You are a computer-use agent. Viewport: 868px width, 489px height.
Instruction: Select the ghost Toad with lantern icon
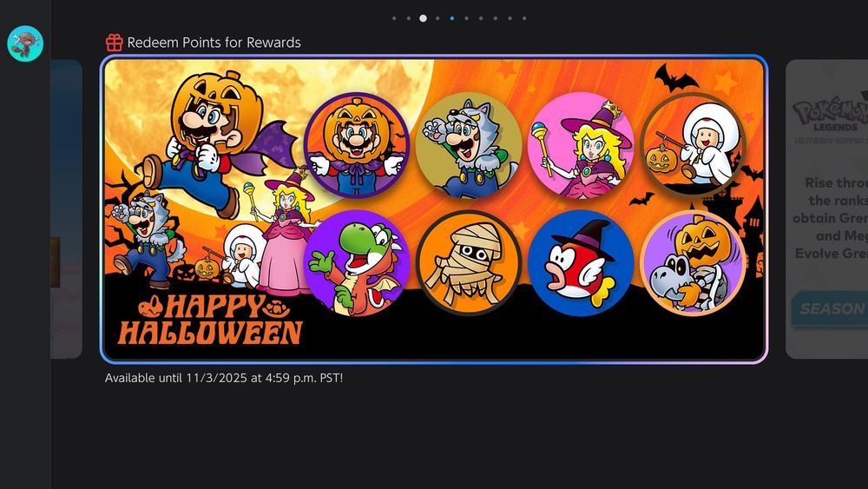(693, 145)
